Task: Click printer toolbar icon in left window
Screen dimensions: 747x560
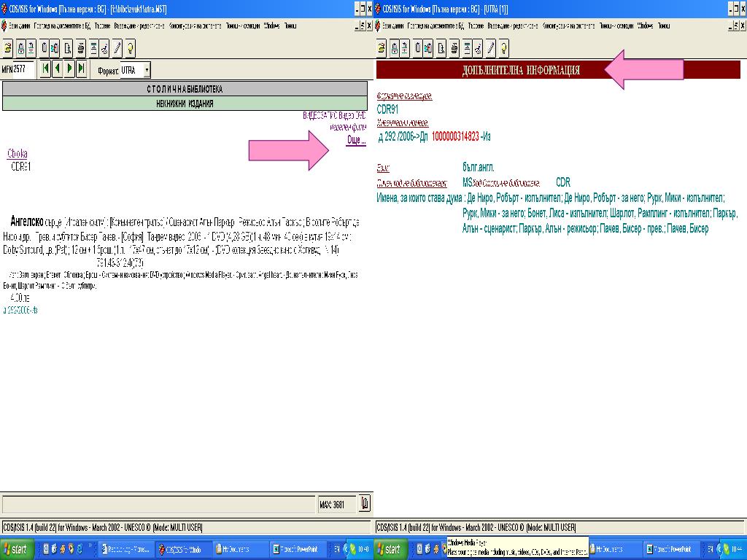Action: click(x=80, y=47)
